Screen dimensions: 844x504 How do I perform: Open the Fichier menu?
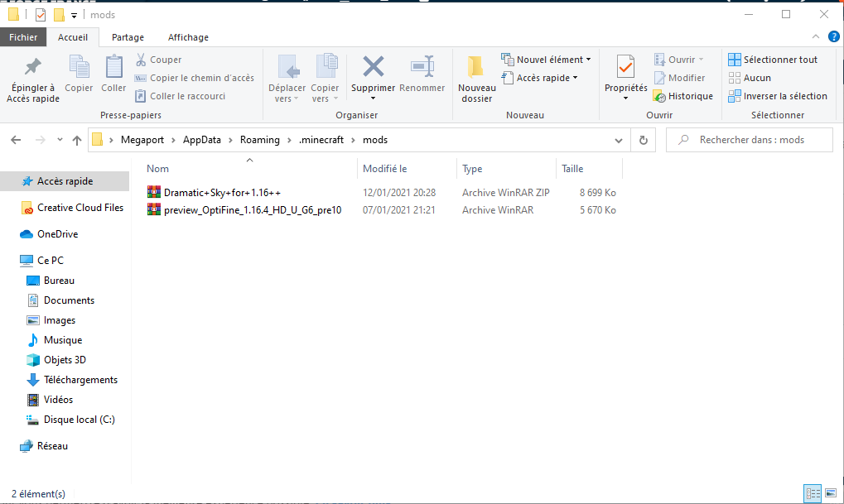(23, 37)
